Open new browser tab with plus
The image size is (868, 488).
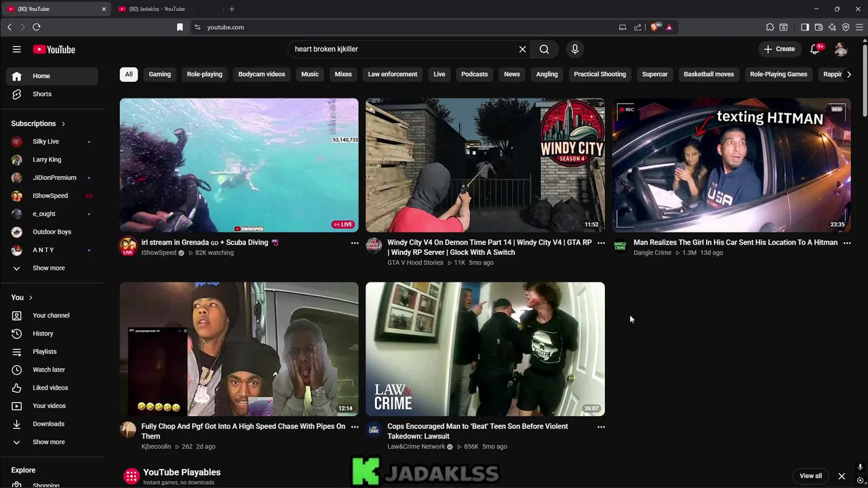[x=232, y=9]
